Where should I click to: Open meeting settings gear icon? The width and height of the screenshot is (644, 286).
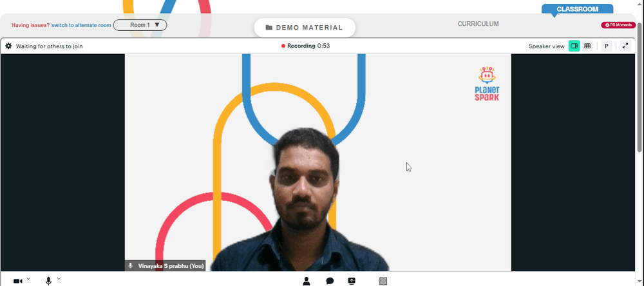tap(8, 46)
